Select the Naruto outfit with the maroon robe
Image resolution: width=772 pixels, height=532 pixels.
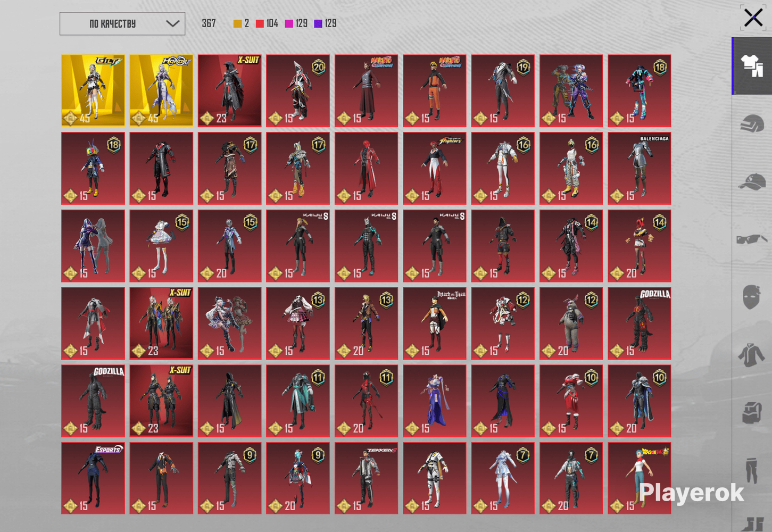tap(366, 90)
